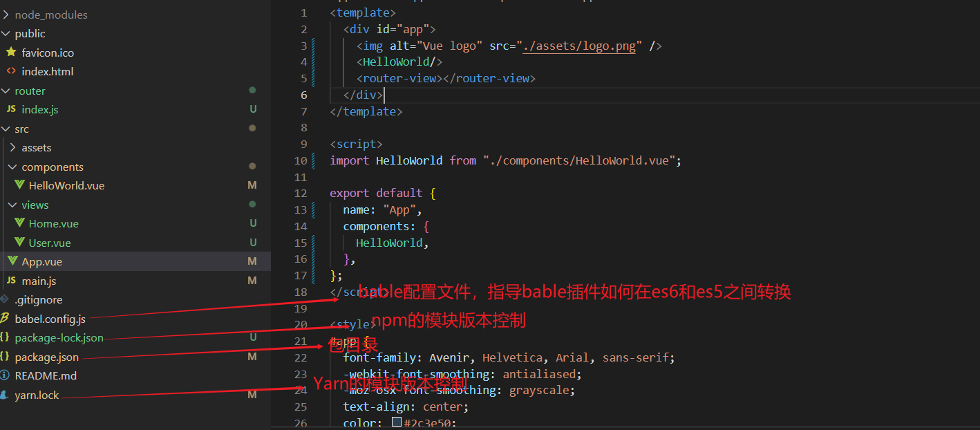This screenshot has height=430, width=980.
Task: Click the JS icon beside index.js
Action: pyautogui.click(x=10, y=109)
